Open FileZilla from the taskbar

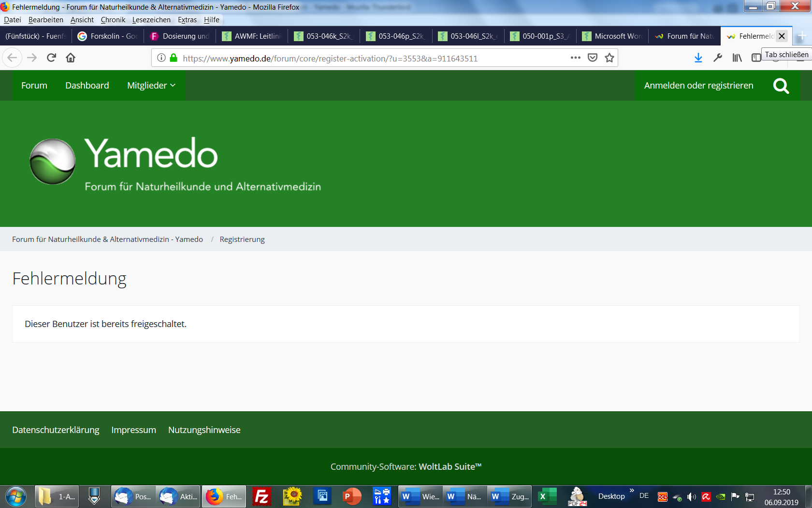click(x=261, y=496)
